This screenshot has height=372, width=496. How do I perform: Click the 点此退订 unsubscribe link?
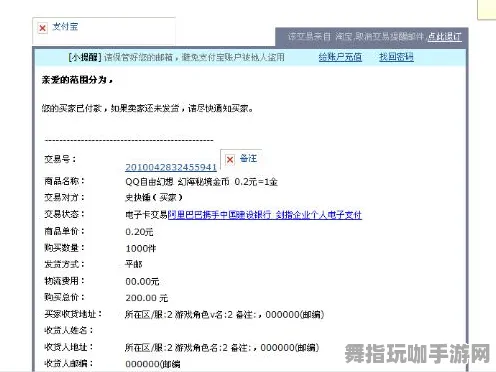coord(445,36)
